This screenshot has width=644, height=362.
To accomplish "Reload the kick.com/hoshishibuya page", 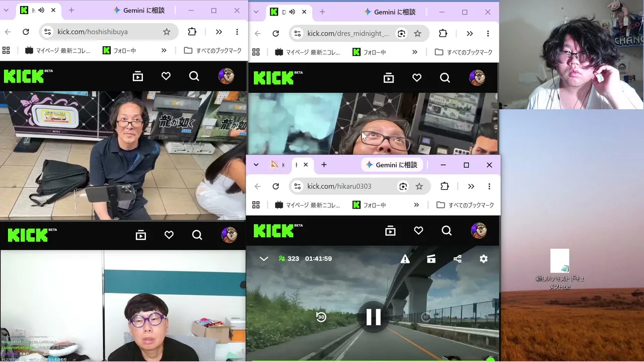I will [x=26, y=32].
